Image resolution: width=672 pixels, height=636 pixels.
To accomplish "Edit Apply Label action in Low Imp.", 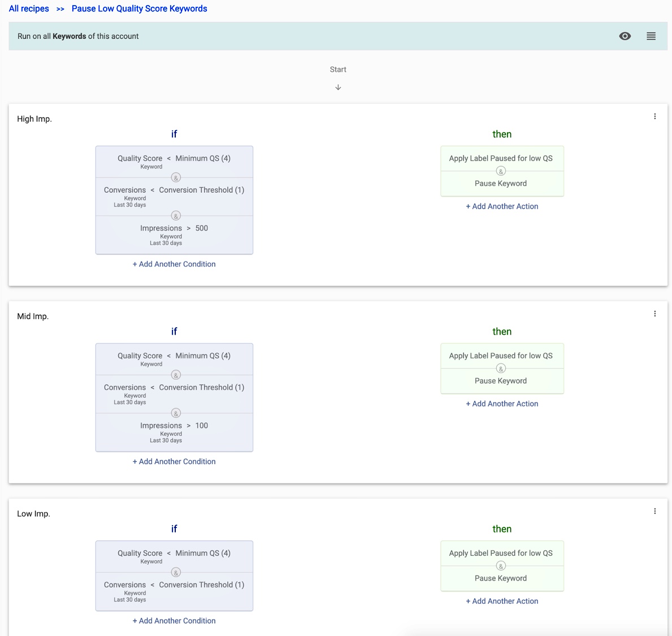I will pyautogui.click(x=501, y=553).
